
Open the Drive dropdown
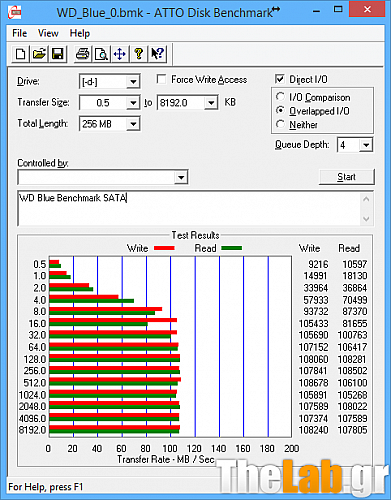point(133,82)
